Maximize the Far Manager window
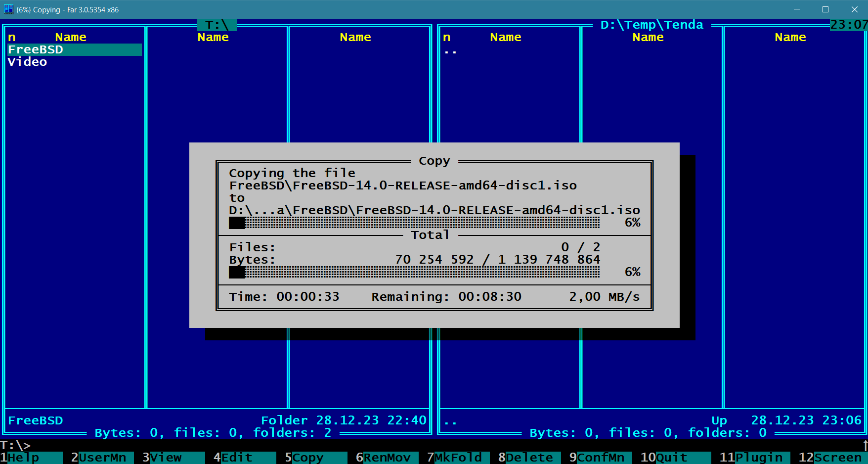The image size is (868, 464). (825, 9)
